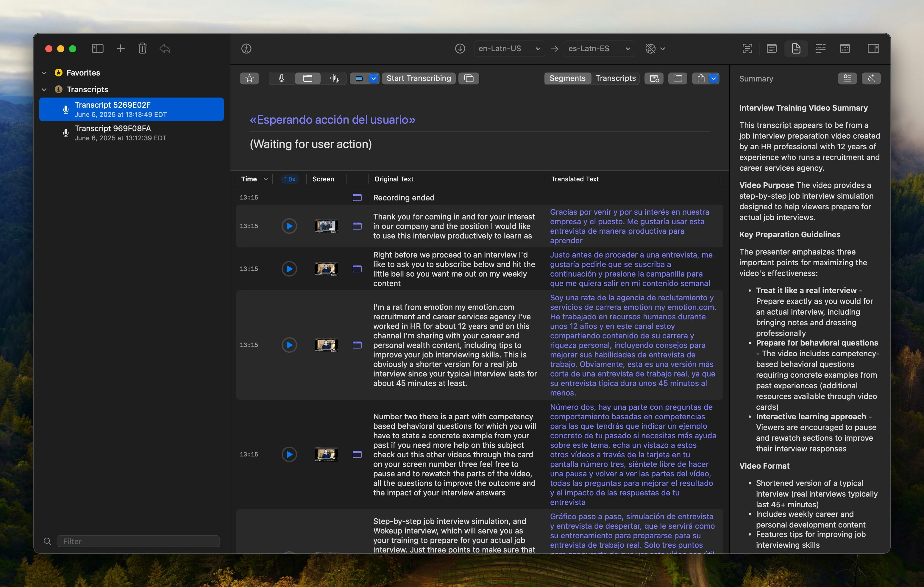Select the window screen-capture input mode
This screenshot has width=924, height=587.
308,78
